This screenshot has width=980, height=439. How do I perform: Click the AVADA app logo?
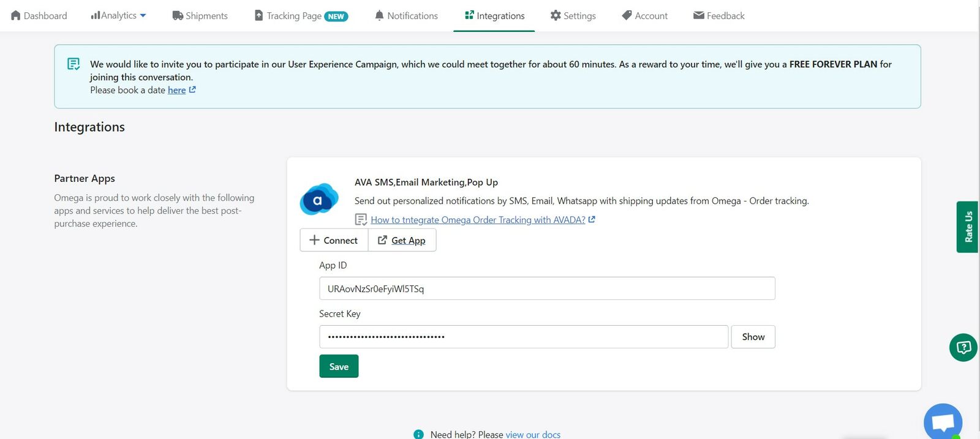click(318, 200)
